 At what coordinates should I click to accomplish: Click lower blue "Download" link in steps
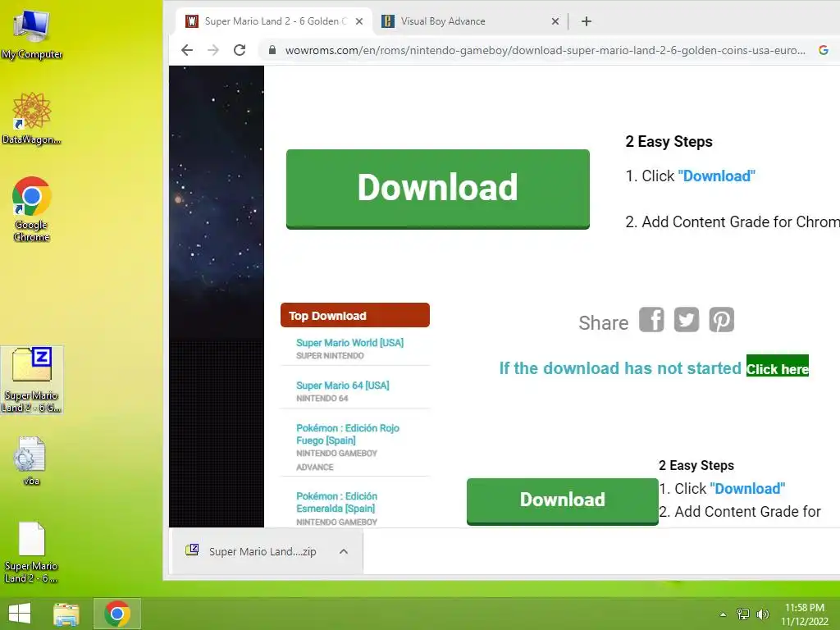point(747,489)
